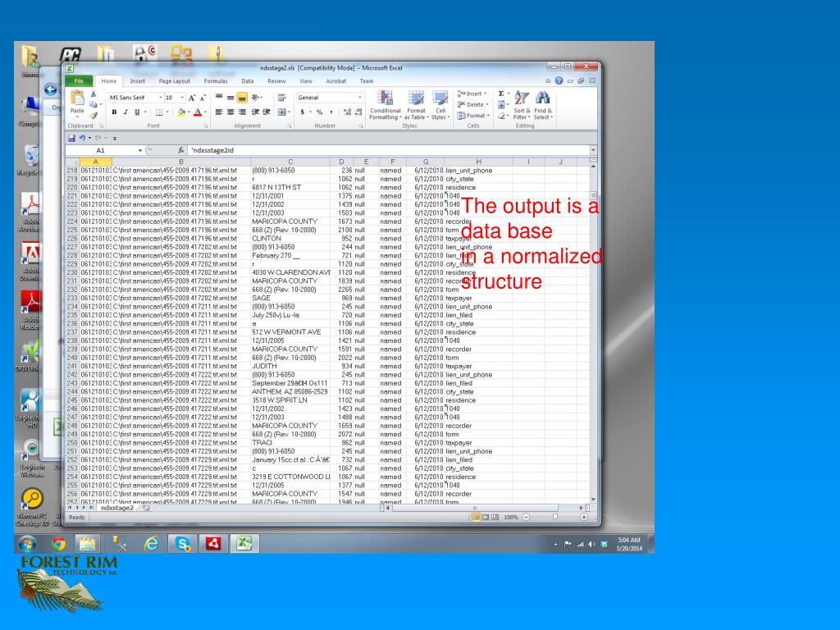Click the Cut scissors icon
The image size is (840, 630).
pos(94,94)
